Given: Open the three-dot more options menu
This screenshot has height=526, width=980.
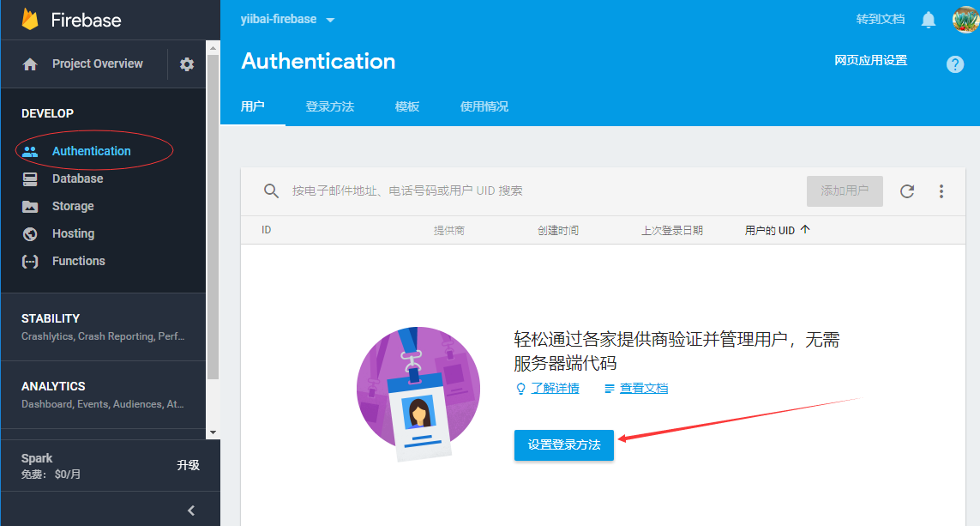Looking at the screenshot, I should (941, 191).
